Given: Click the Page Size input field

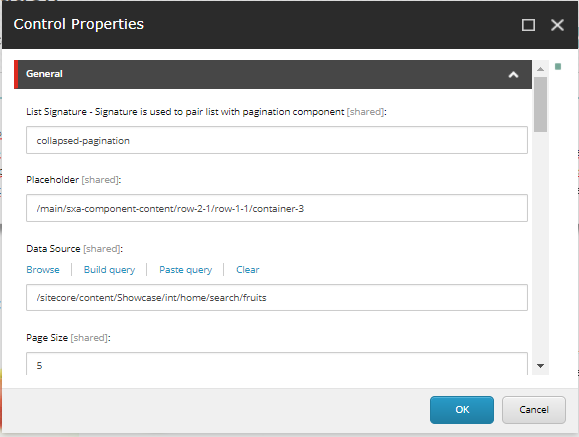Looking at the screenshot, I should pos(277,364).
